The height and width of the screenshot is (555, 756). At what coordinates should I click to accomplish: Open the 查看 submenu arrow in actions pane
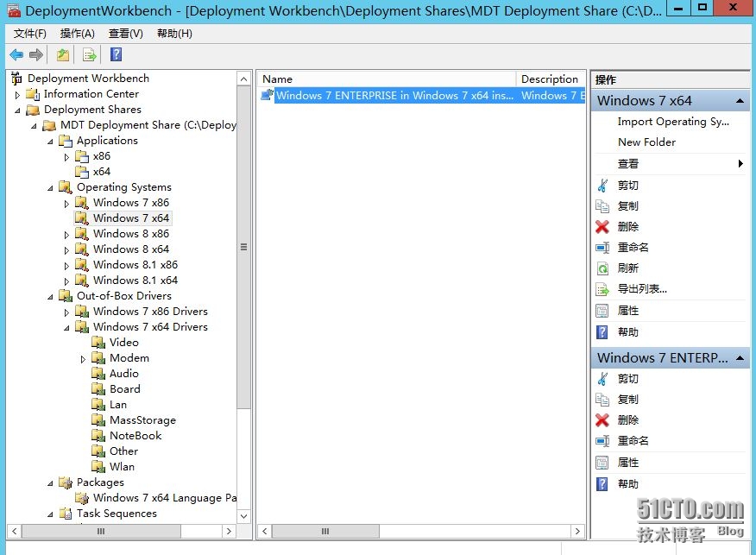[741, 164]
